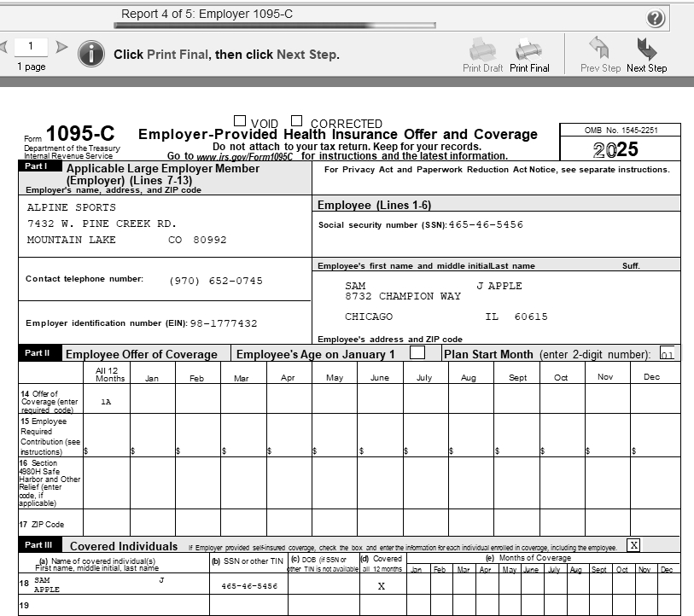Go to the next page arrow
The width and height of the screenshot is (694, 616).
[61, 47]
